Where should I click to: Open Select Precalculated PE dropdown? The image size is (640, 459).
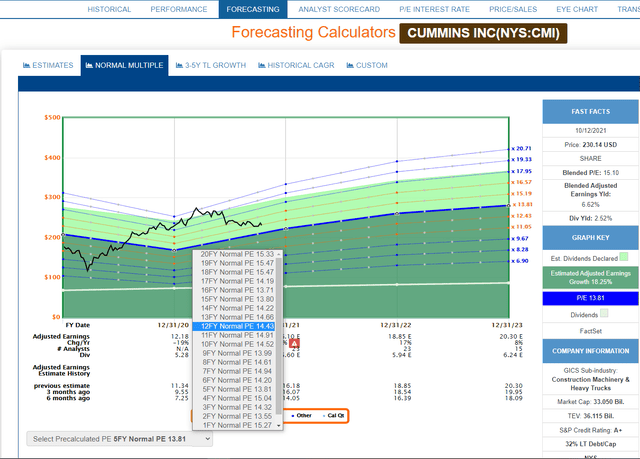[x=120, y=439]
